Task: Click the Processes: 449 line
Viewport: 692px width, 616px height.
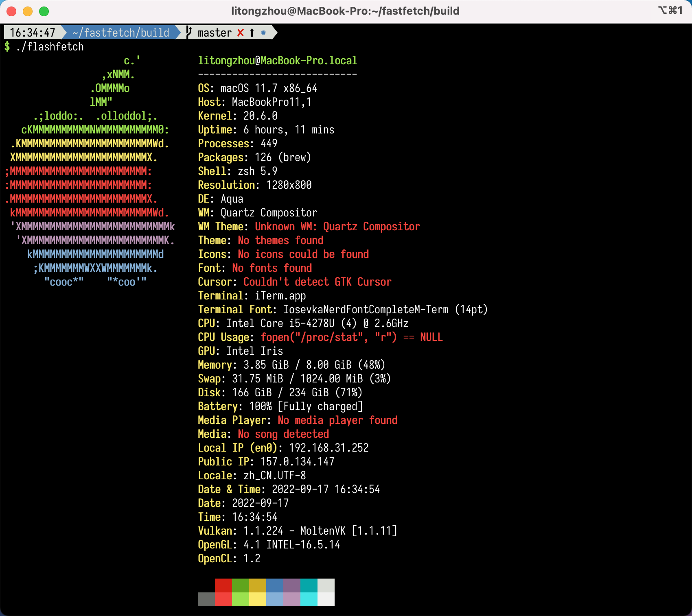Action: [x=238, y=144]
